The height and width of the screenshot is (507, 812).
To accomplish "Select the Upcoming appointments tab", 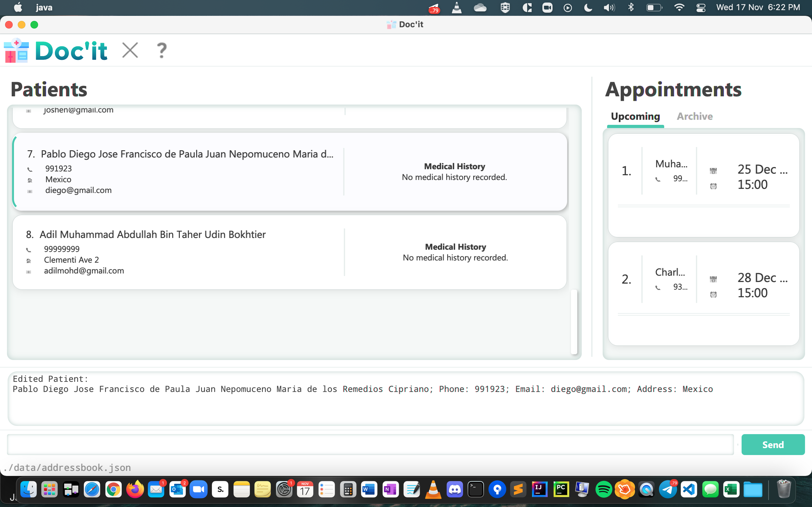I will 635,116.
